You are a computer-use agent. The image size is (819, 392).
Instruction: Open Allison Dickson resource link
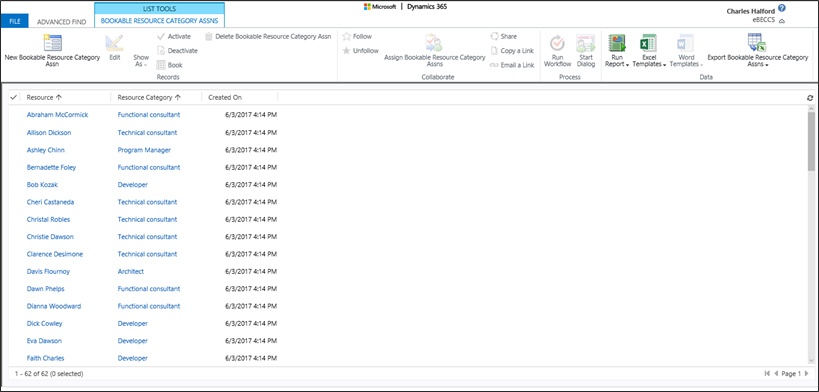coord(49,133)
